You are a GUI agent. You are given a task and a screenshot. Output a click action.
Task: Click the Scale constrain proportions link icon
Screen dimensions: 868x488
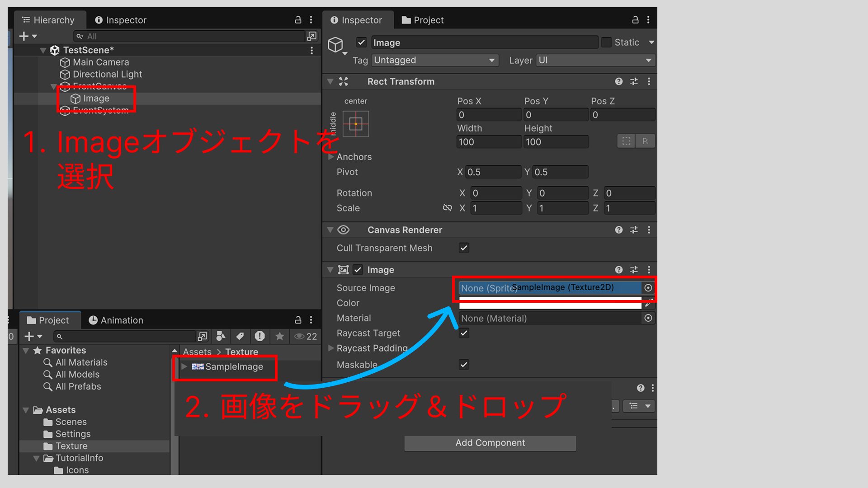tap(447, 208)
